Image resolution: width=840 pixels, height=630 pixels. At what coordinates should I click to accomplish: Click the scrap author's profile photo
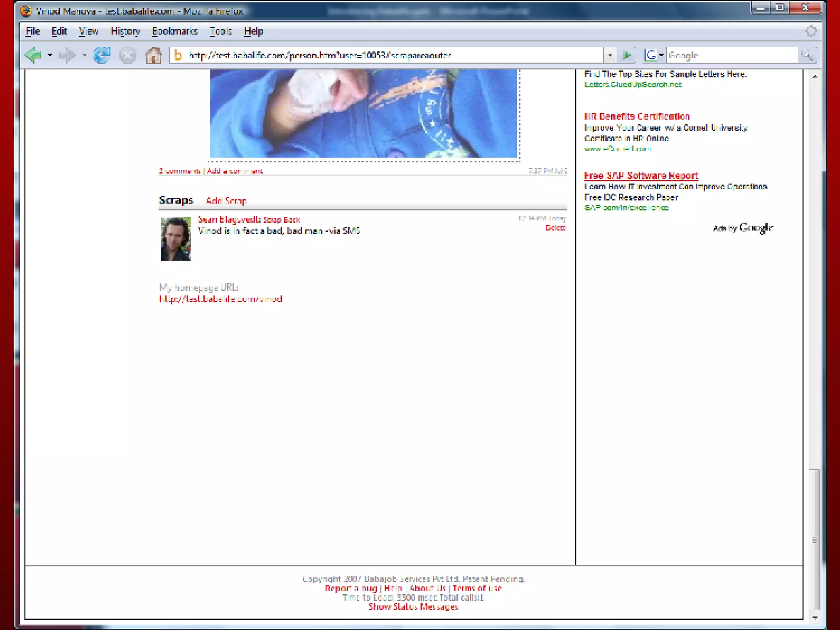pyautogui.click(x=176, y=239)
